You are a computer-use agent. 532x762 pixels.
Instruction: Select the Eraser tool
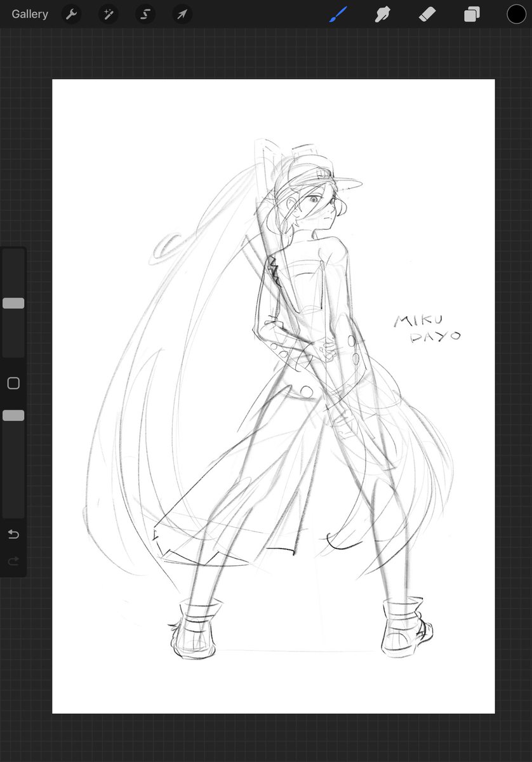click(x=427, y=14)
